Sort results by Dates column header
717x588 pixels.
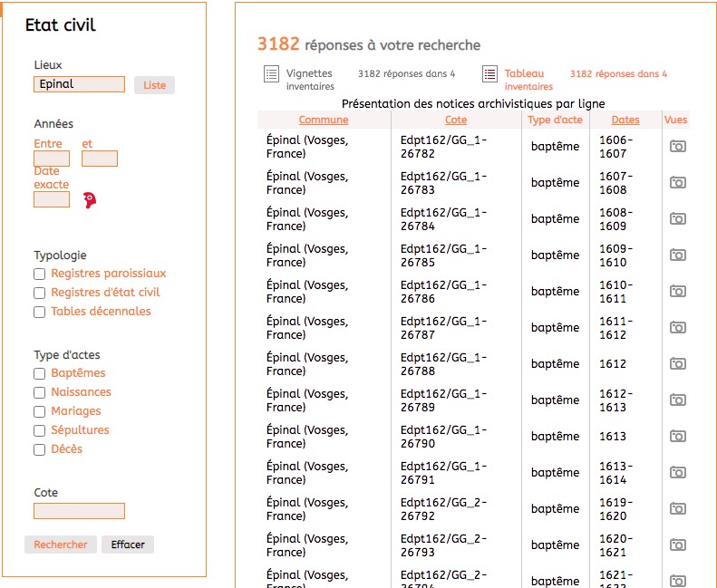(x=625, y=120)
